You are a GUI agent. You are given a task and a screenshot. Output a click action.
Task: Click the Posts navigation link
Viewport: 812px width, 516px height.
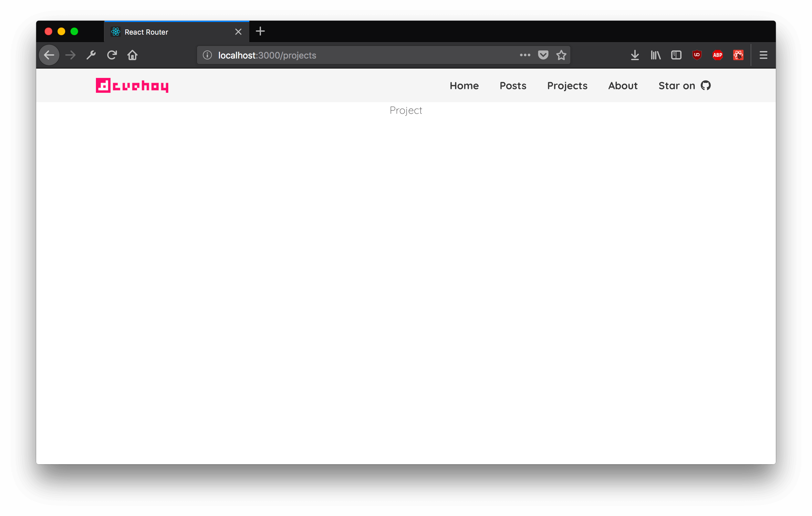point(513,85)
